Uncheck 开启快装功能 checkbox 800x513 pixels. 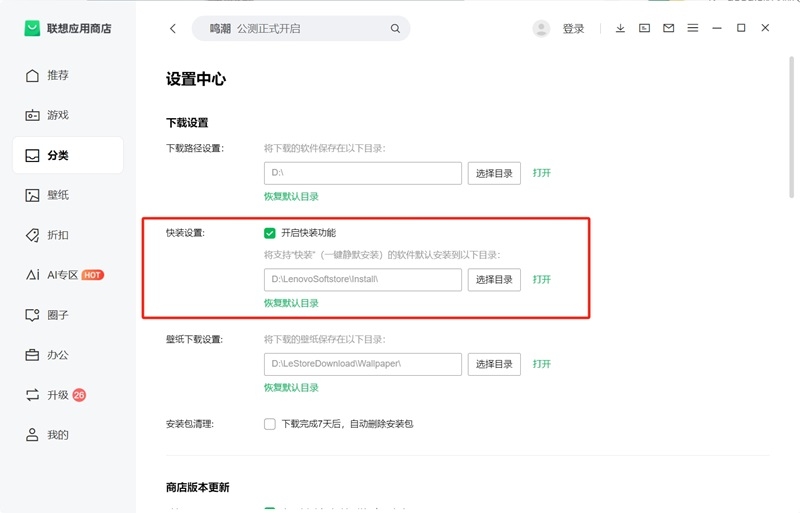(269, 233)
